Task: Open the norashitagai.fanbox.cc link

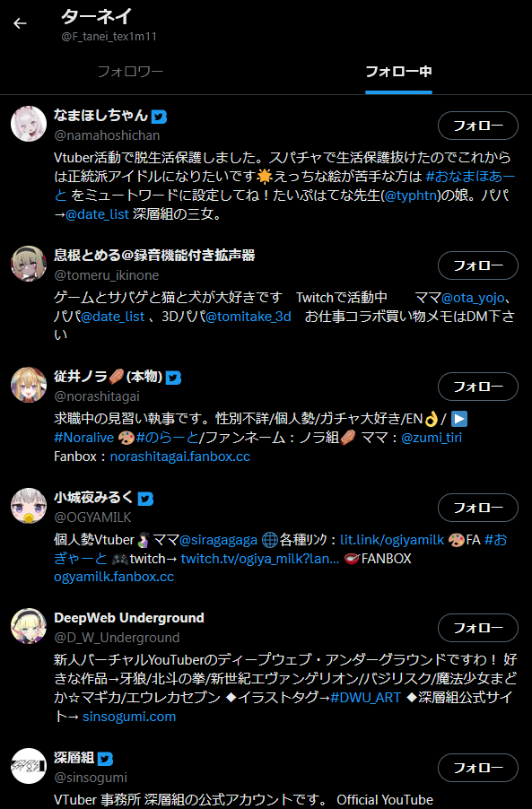Action: click(x=180, y=457)
